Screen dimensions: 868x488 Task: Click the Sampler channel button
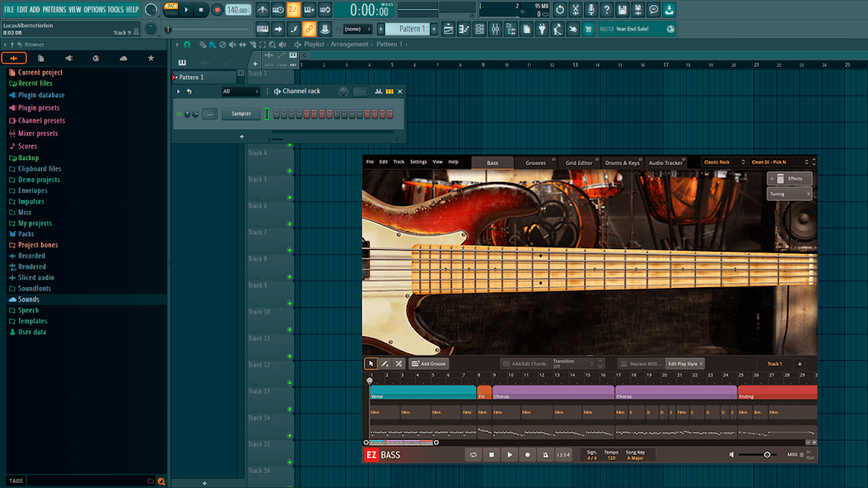click(242, 114)
